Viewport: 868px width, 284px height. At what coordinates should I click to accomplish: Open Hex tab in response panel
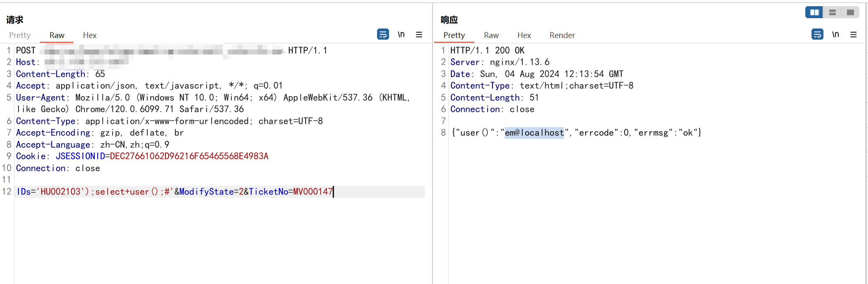click(524, 35)
